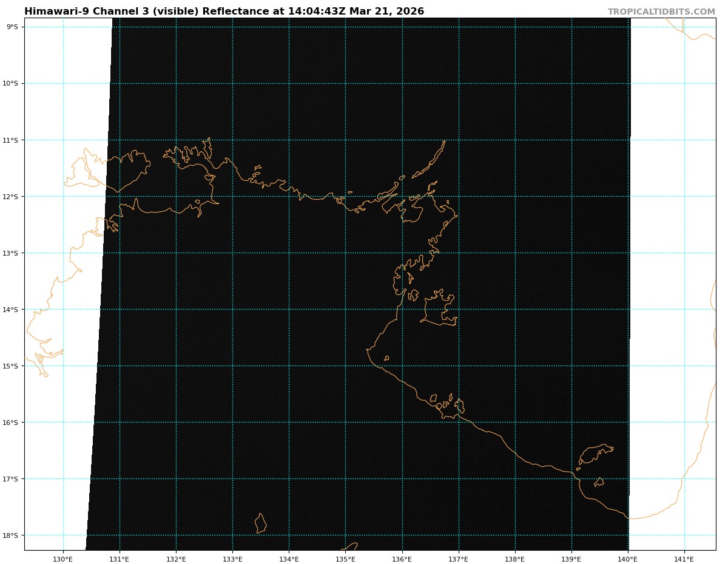
Task: Click the 9°S latitude axis label
Action: pyautogui.click(x=12, y=27)
